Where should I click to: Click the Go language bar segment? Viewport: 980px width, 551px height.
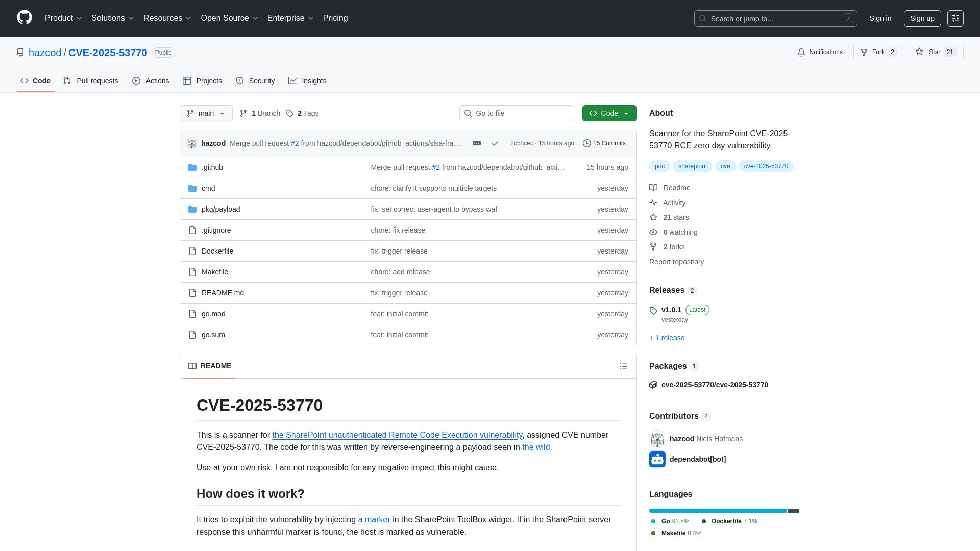(x=718, y=511)
